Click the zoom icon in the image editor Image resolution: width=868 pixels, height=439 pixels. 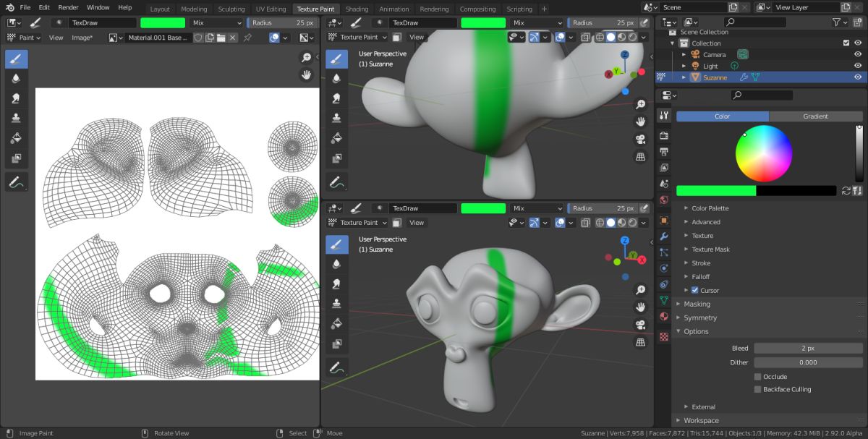click(307, 58)
